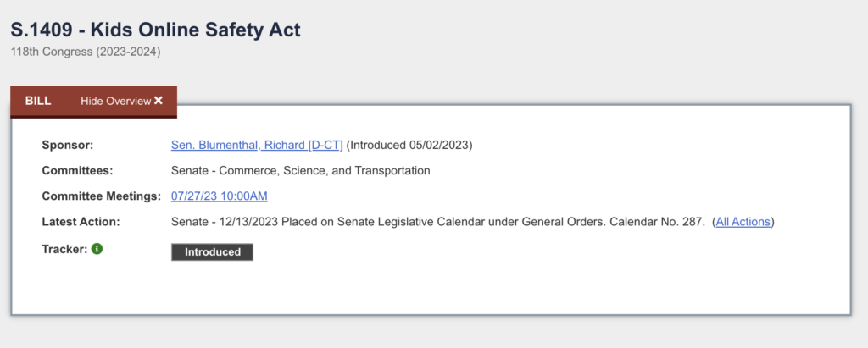The image size is (868, 348).
Task: Open Sen. Blumenthal, Richard sponsor link
Action: click(257, 145)
